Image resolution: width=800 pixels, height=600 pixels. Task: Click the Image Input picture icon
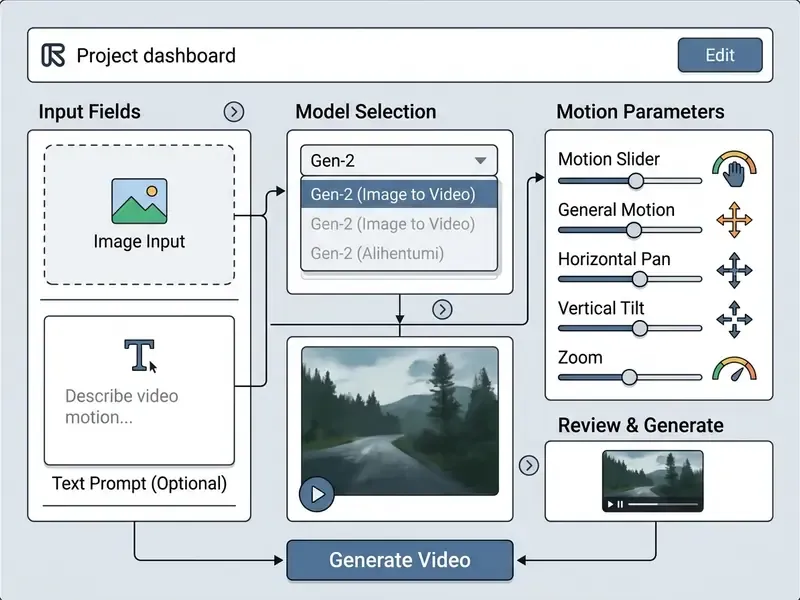coord(139,201)
